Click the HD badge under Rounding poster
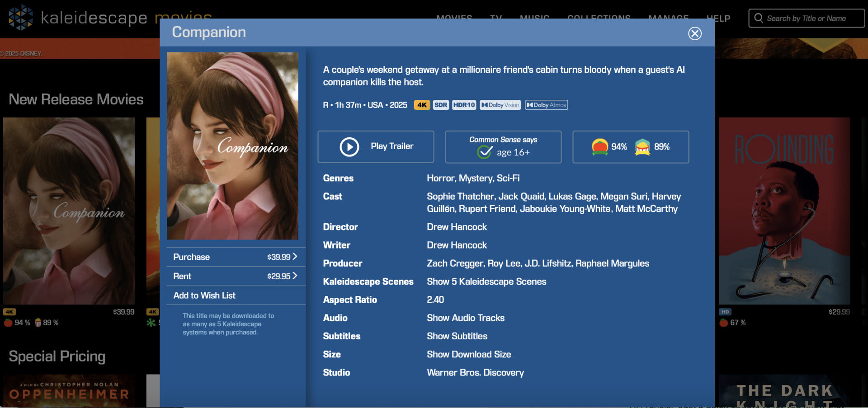868x408 pixels. pyautogui.click(x=725, y=312)
